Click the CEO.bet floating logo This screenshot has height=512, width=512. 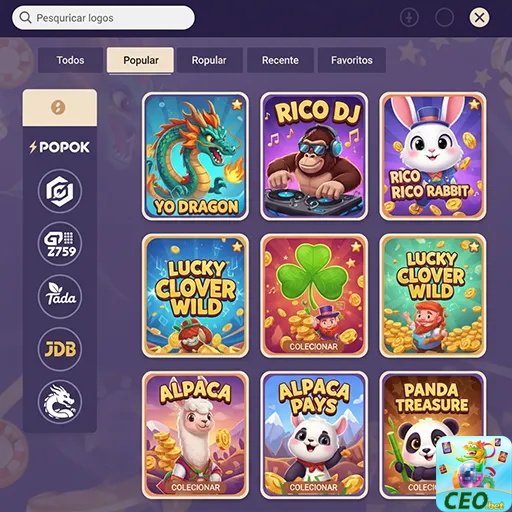(x=474, y=473)
